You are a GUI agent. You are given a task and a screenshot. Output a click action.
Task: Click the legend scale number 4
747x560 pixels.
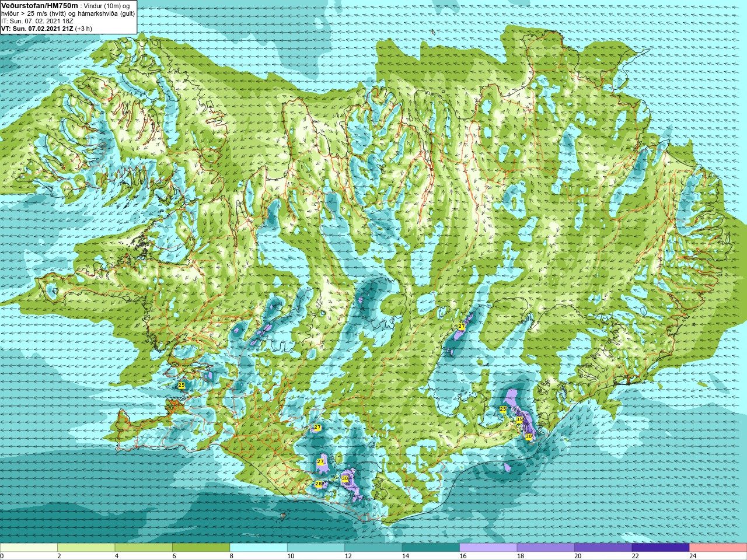(x=116, y=556)
